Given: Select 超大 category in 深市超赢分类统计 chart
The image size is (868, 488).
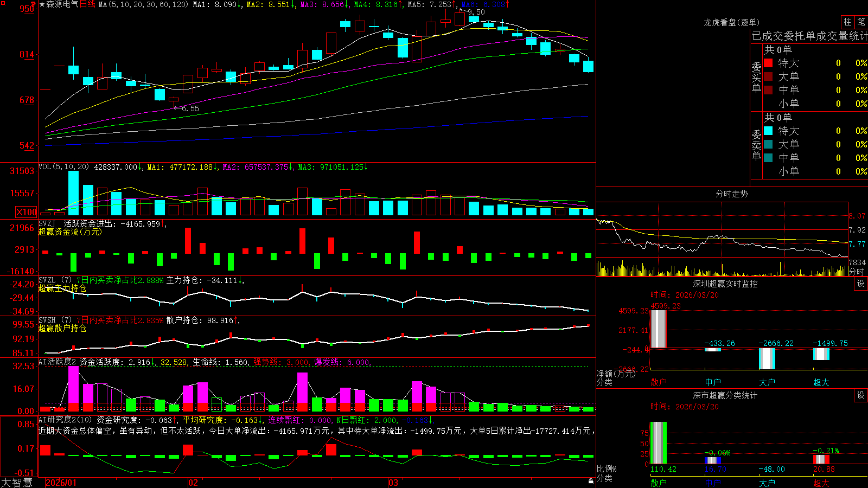Looking at the screenshot, I should (x=821, y=483).
